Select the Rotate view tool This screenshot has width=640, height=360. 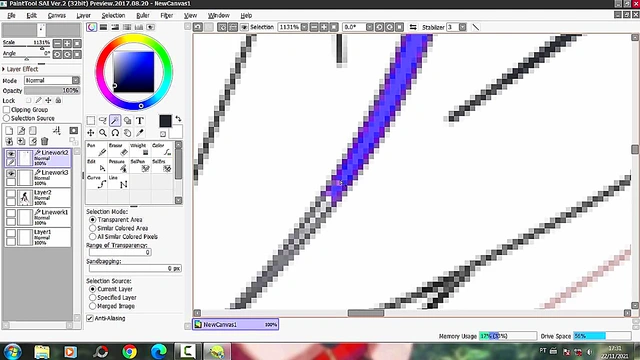click(x=115, y=133)
